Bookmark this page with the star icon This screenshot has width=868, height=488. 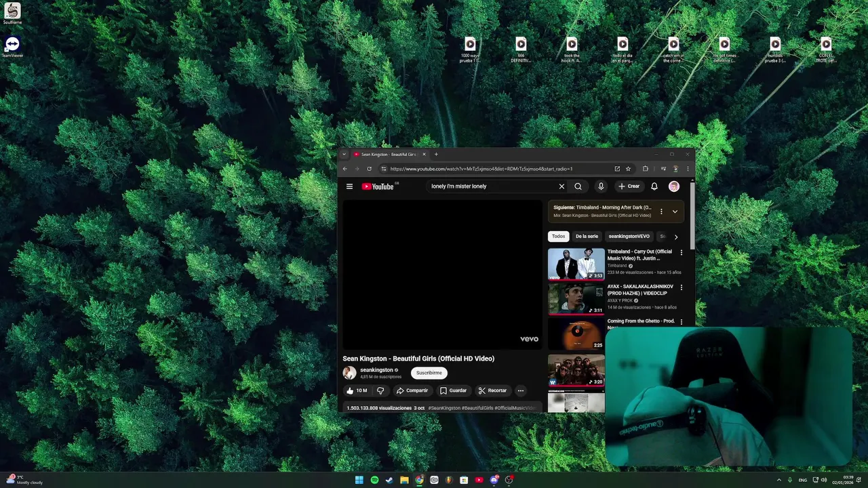tap(629, 169)
